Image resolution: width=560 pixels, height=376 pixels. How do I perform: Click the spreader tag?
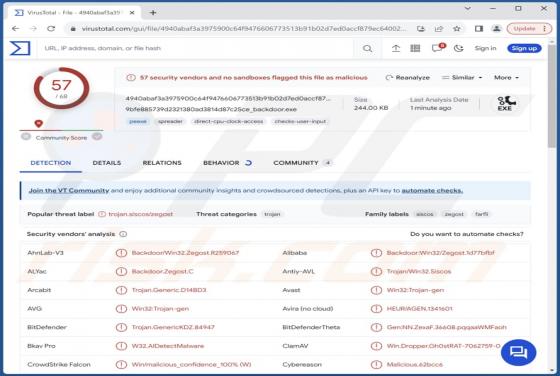point(170,121)
